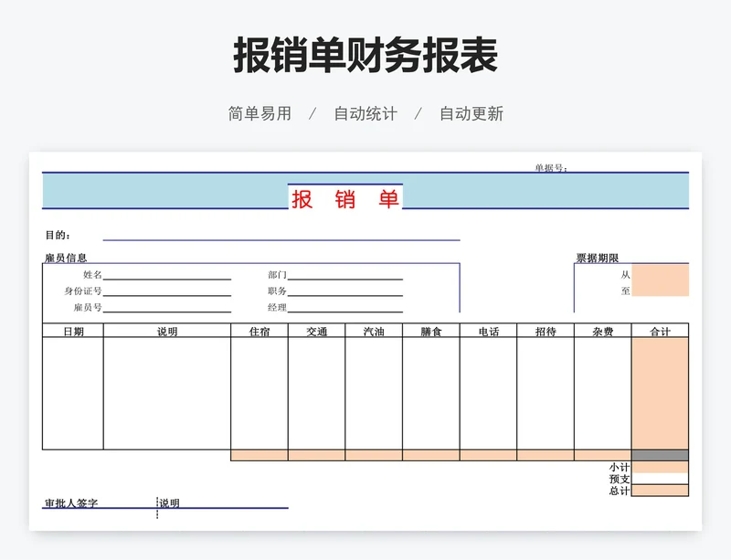The width and height of the screenshot is (731, 560).
Task: Click the gray grand total cell under 合计
Action: pos(660,456)
